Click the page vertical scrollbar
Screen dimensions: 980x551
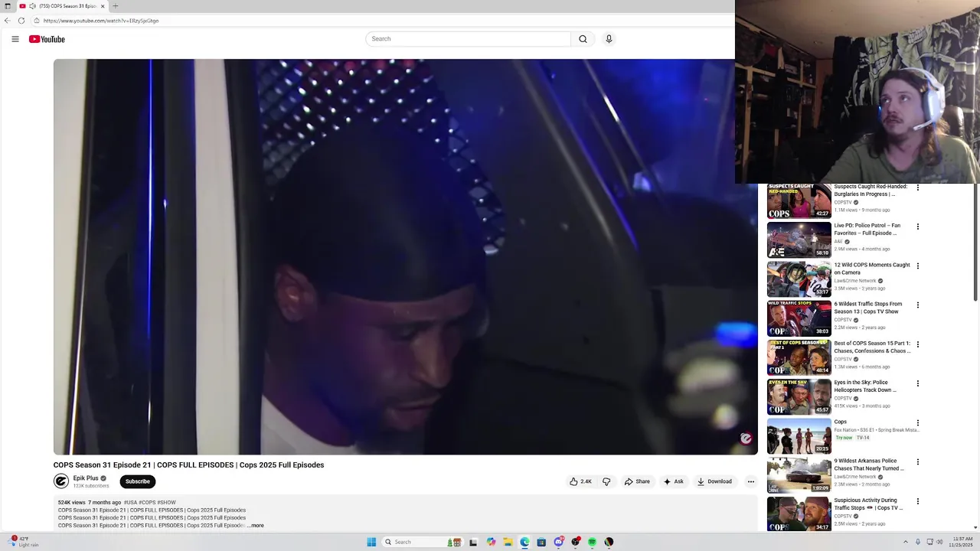pos(975,242)
